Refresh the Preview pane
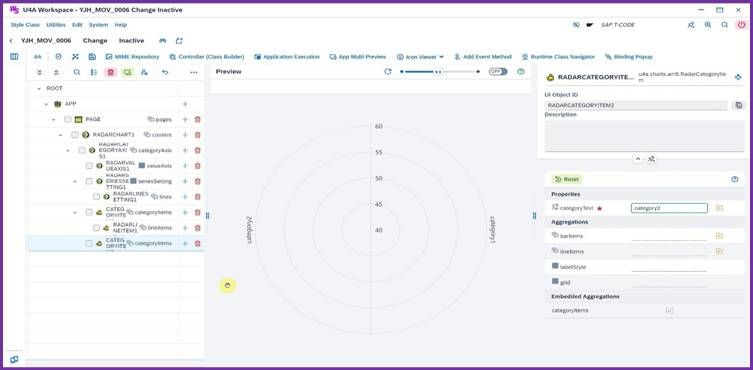 click(x=388, y=72)
